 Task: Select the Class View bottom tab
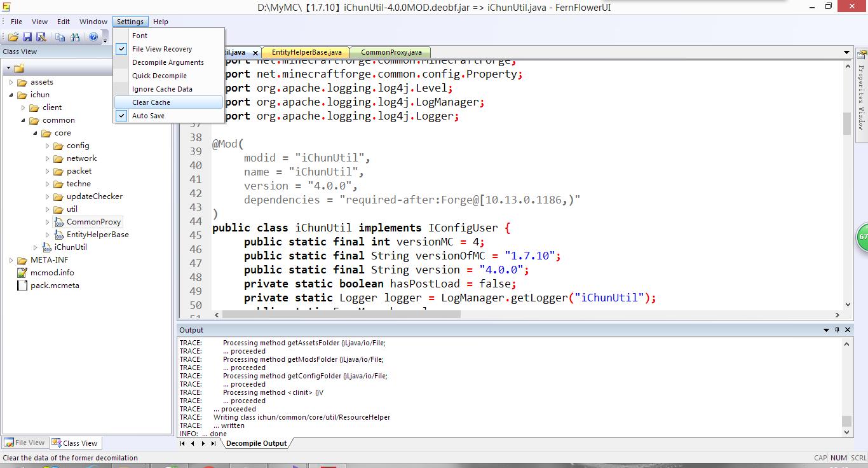click(75, 443)
